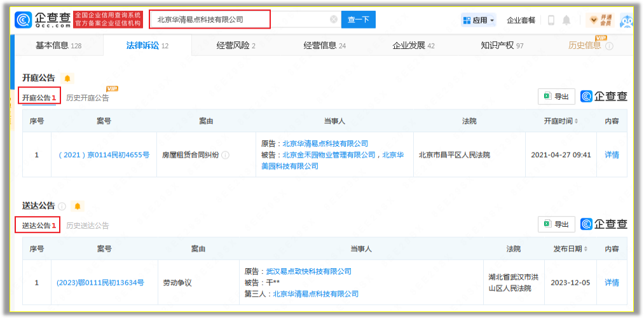Image resolution: width=644 pixels, height=319 pixels.
Task: Select the 开庭公告 1 sub-tab
Action: [39, 98]
